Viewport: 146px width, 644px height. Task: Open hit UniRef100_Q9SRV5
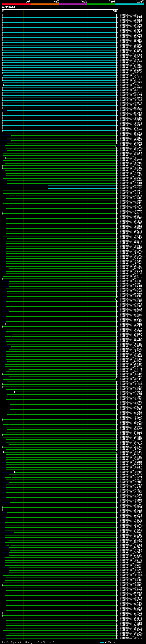coord(131,15)
